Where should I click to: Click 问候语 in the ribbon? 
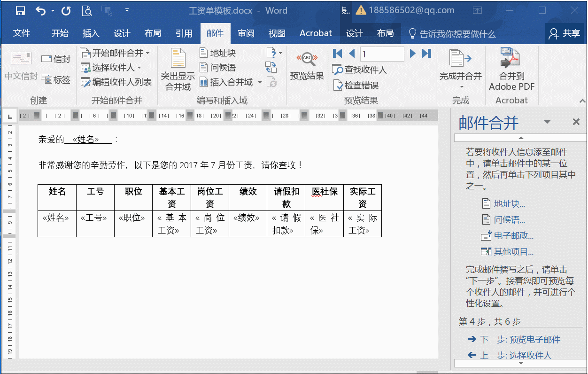coord(217,68)
